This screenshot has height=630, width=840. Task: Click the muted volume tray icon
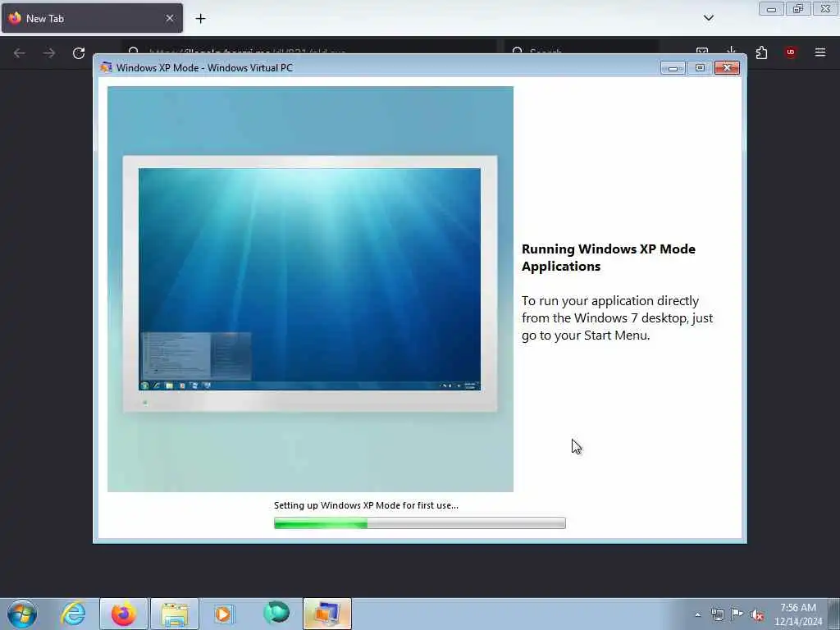pos(757,614)
